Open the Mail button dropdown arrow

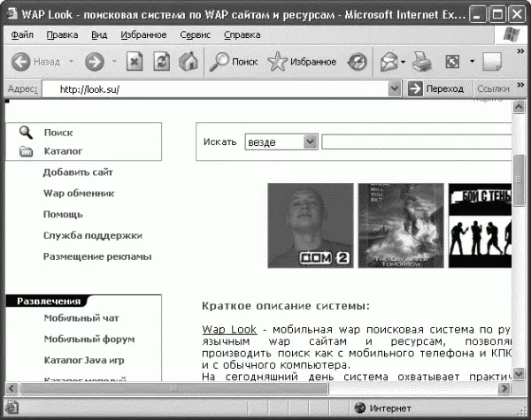pos(403,62)
